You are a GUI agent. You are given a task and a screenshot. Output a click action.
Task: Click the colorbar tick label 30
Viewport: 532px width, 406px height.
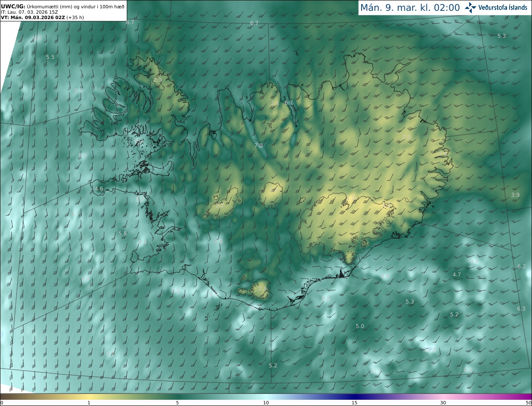443,403
